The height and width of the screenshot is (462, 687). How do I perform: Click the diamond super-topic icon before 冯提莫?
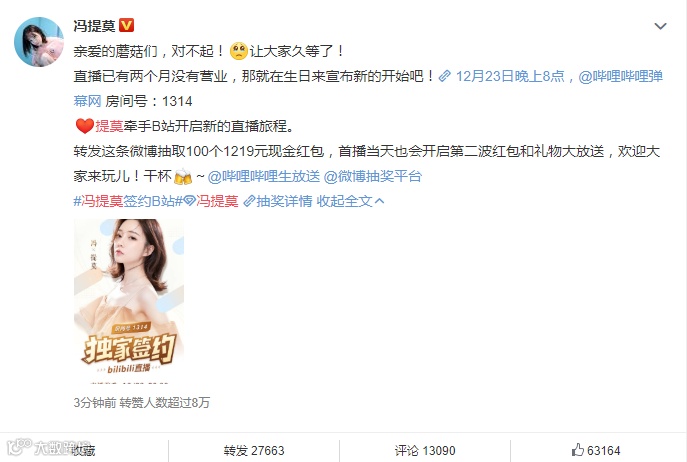click(189, 201)
